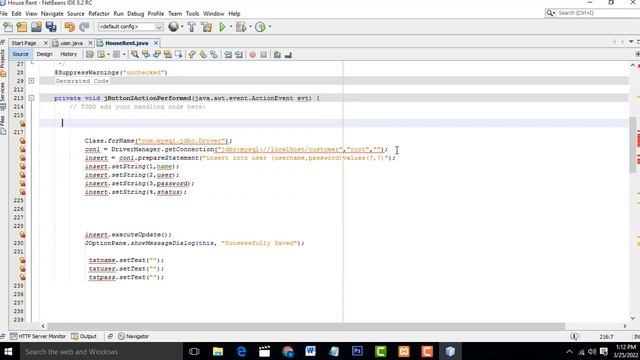This screenshot has width=640, height=360.
Task: Click the Shift Line Left icon
Action: [x=228, y=54]
